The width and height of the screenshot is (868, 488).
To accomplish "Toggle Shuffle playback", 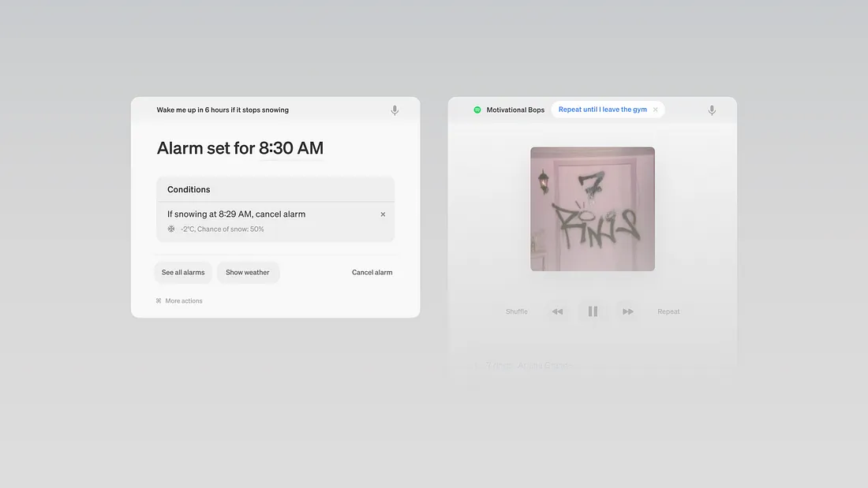I will click(x=517, y=311).
